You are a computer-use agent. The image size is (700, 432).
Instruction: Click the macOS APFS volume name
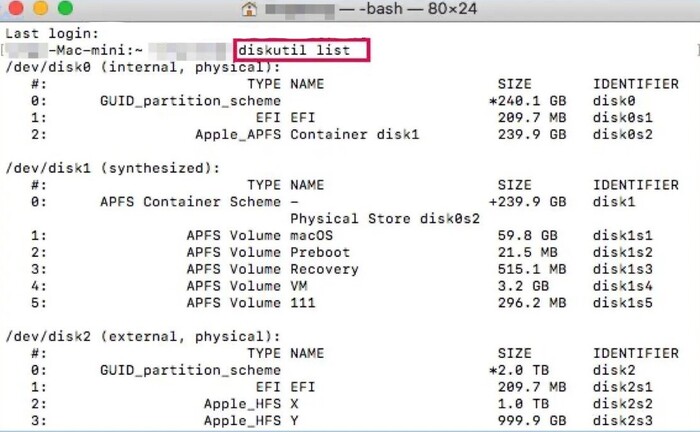310,235
